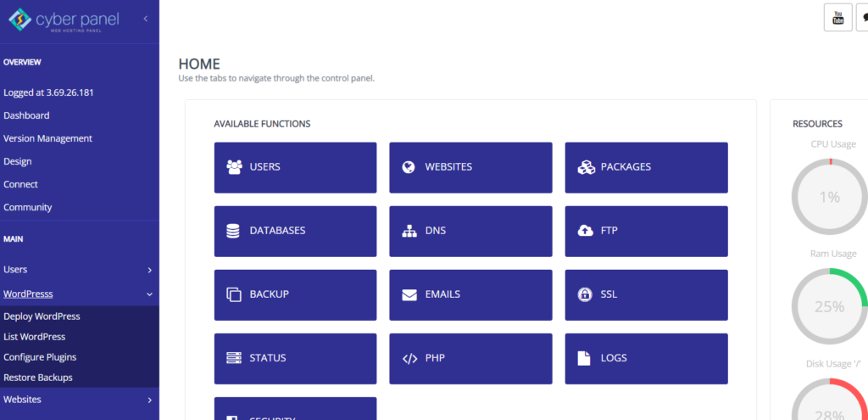868x420 pixels.
Task: Go to Version Management link
Action: tap(47, 138)
